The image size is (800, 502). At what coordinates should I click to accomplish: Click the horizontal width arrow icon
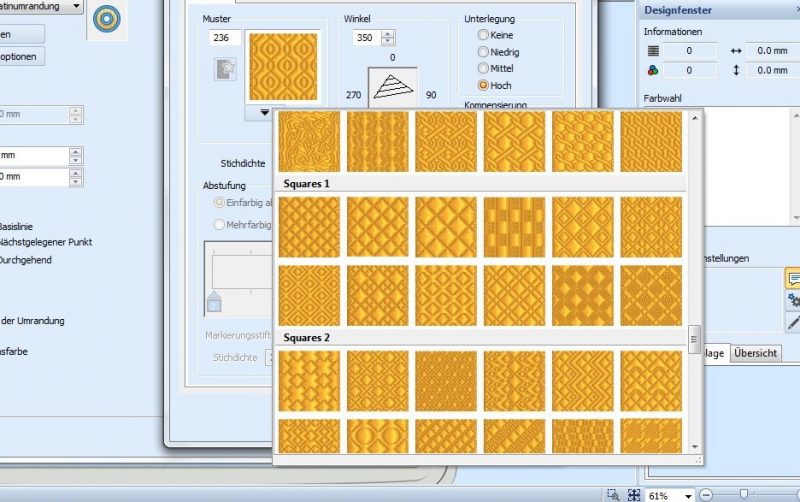pyautogui.click(x=736, y=51)
